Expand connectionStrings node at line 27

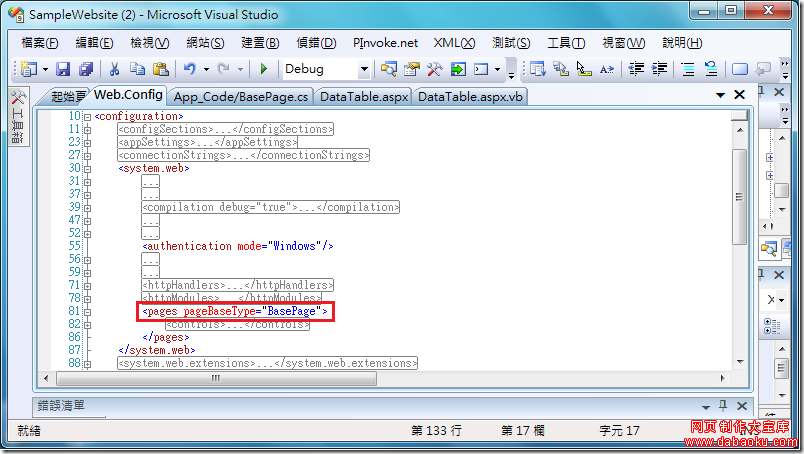coord(87,156)
